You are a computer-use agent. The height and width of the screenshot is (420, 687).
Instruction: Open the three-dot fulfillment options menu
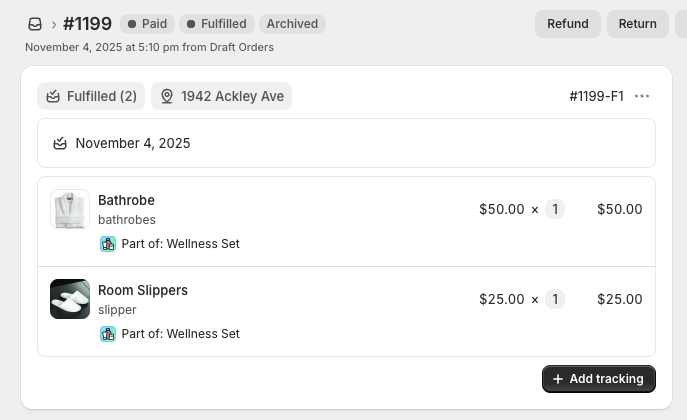642,96
